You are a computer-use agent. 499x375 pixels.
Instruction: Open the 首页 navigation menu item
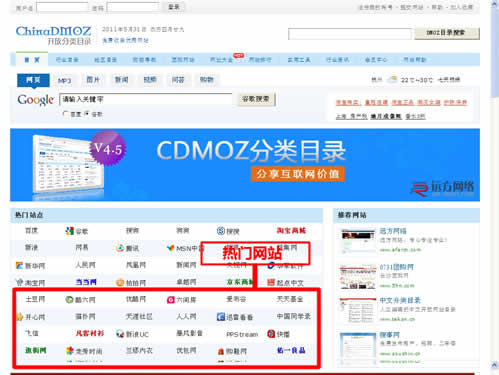click(32, 60)
